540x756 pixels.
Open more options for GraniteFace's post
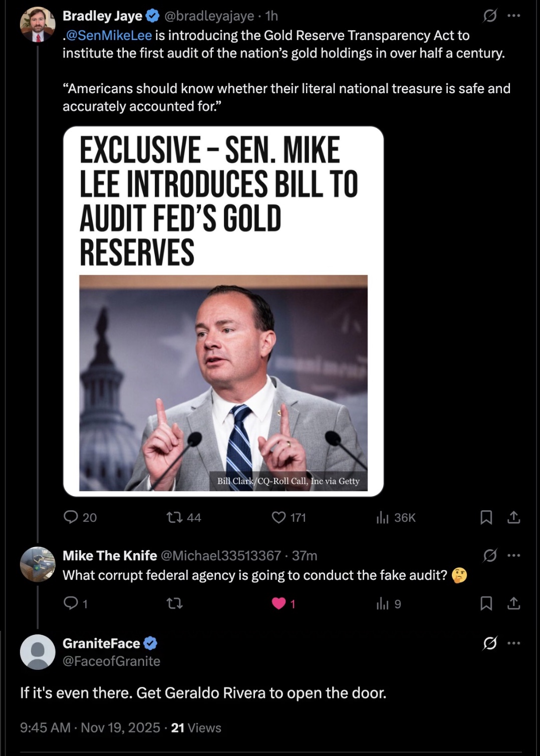513,643
